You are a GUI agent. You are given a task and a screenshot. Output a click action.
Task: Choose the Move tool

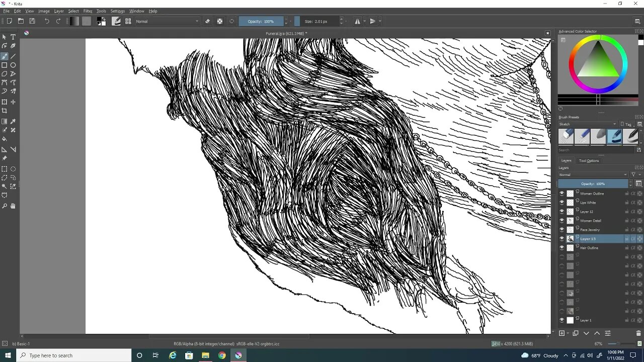click(x=13, y=102)
